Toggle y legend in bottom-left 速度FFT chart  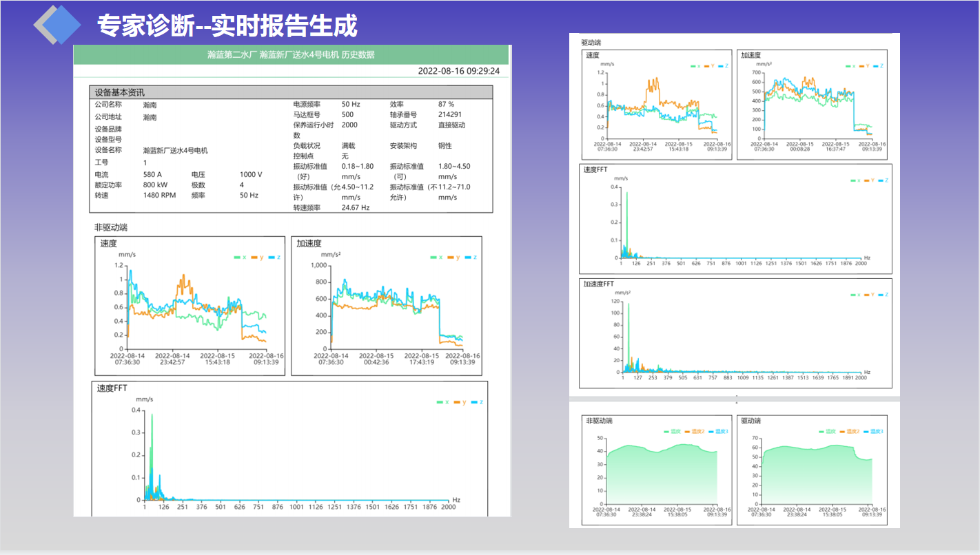pos(460,402)
